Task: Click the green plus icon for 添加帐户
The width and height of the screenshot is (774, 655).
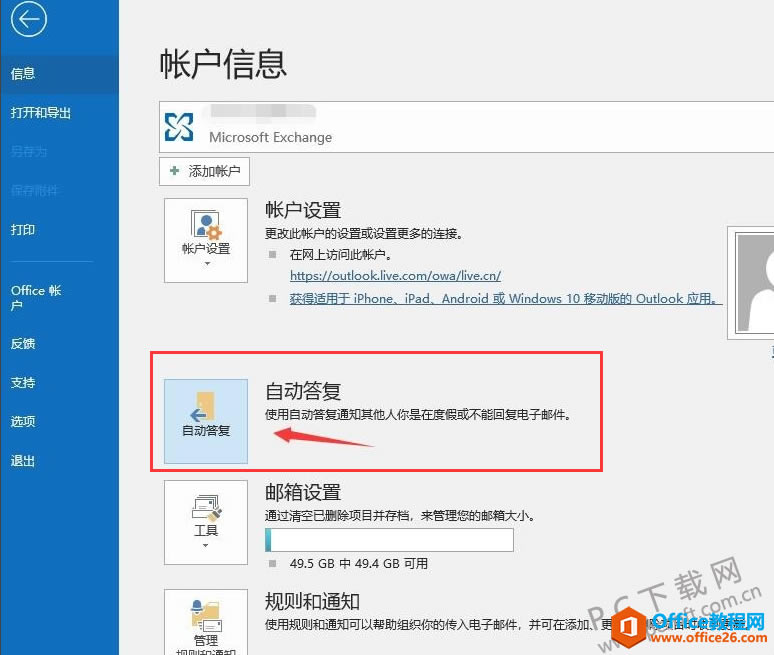Action: (x=174, y=171)
